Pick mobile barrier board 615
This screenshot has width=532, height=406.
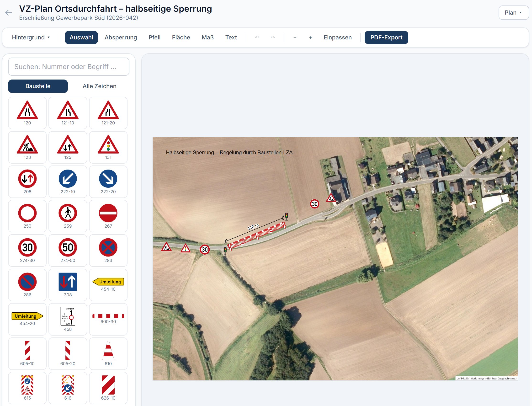27,388
